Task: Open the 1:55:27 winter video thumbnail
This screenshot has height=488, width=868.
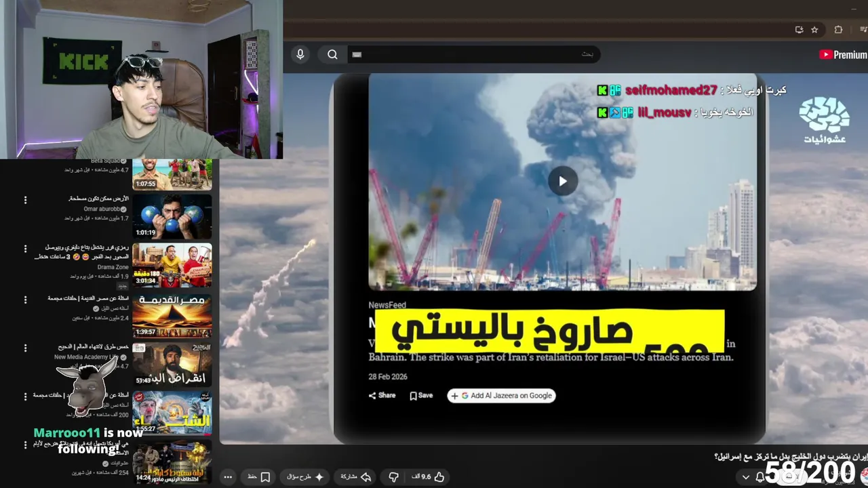Action: [x=172, y=413]
